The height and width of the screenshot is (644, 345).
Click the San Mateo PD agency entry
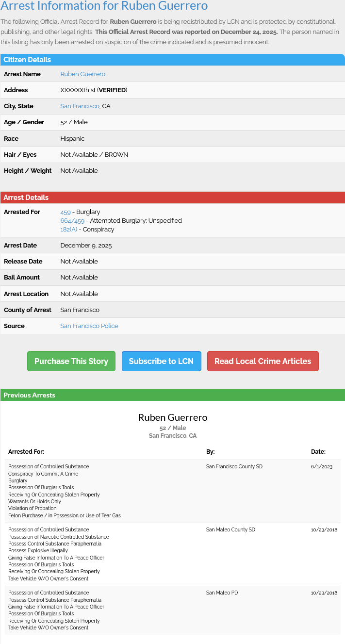tap(222, 593)
